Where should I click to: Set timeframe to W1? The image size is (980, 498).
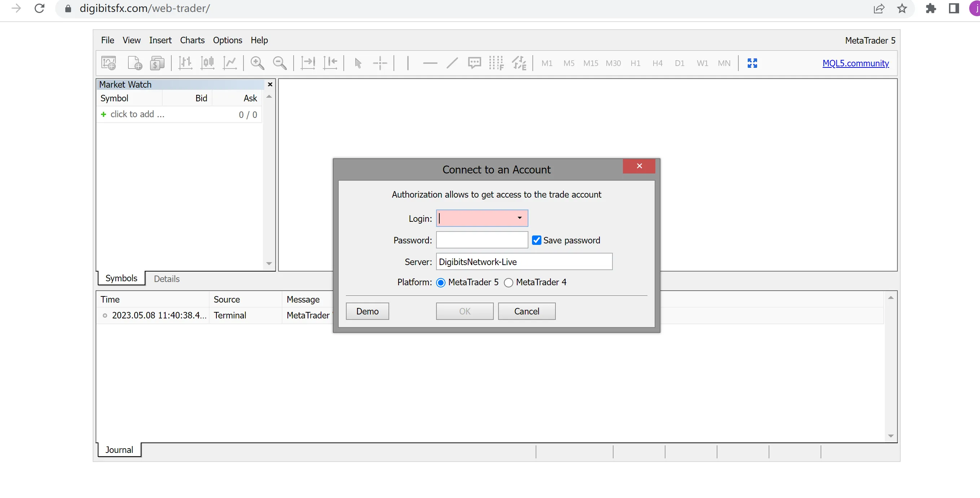702,63
